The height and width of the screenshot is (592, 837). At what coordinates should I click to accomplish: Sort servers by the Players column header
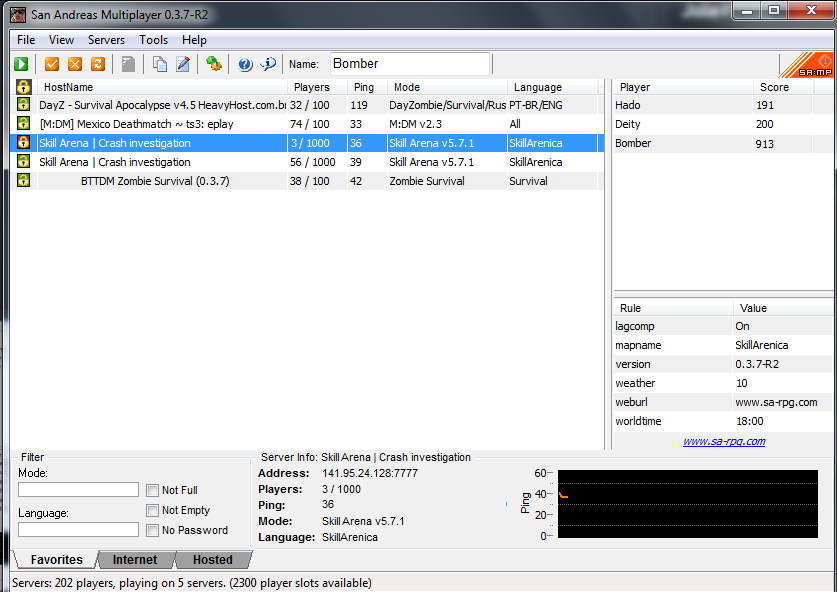pos(317,87)
